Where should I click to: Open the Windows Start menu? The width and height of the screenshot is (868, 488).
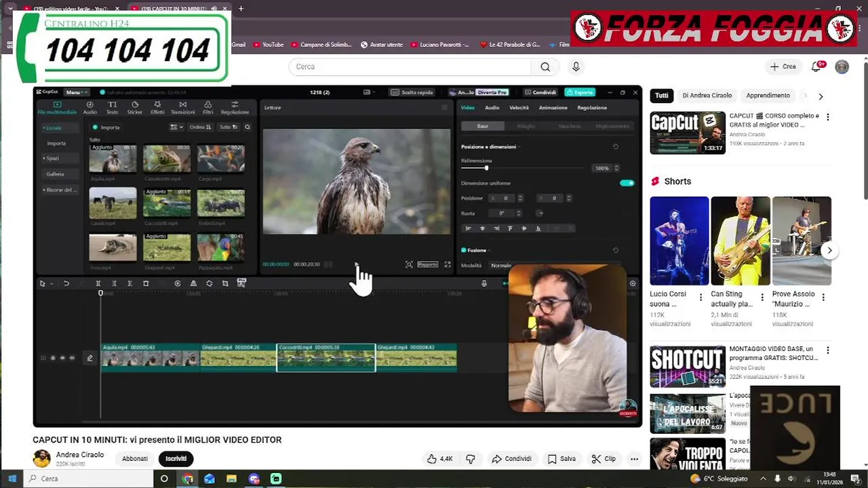(12, 479)
